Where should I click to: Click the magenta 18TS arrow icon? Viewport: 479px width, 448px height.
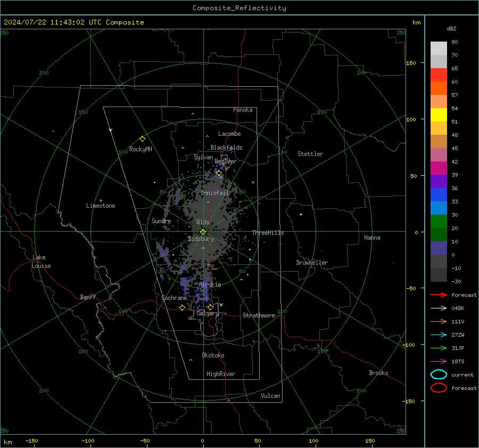[x=439, y=362]
